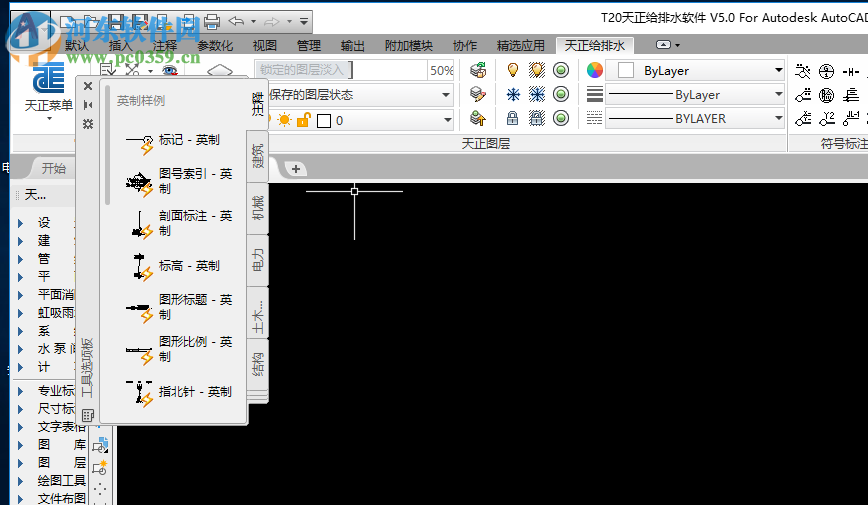Open the 视图 ribbon tab
868x505 pixels.
(x=264, y=45)
